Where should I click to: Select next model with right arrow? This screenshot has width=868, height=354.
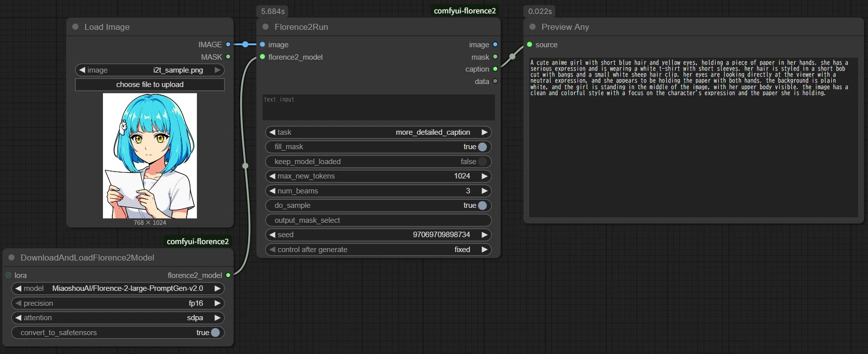217,288
